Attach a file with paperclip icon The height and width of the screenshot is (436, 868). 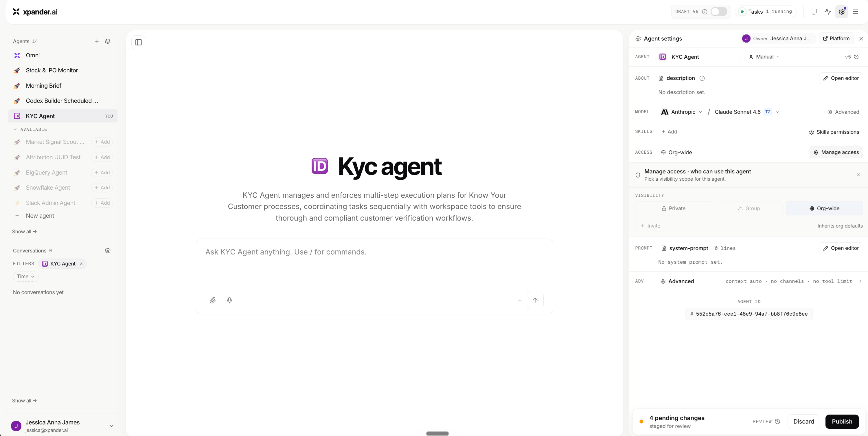click(x=213, y=300)
